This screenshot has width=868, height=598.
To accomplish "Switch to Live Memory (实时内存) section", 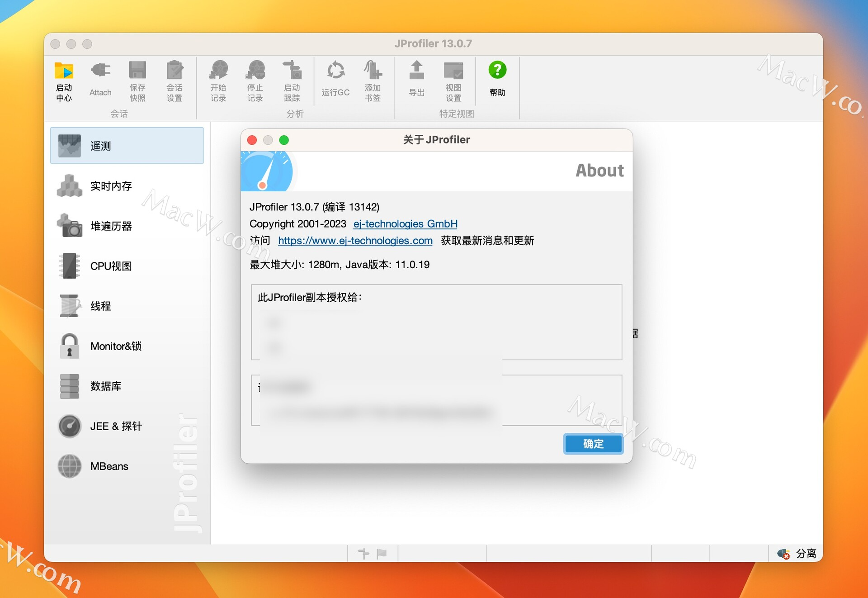I will tap(111, 186).
